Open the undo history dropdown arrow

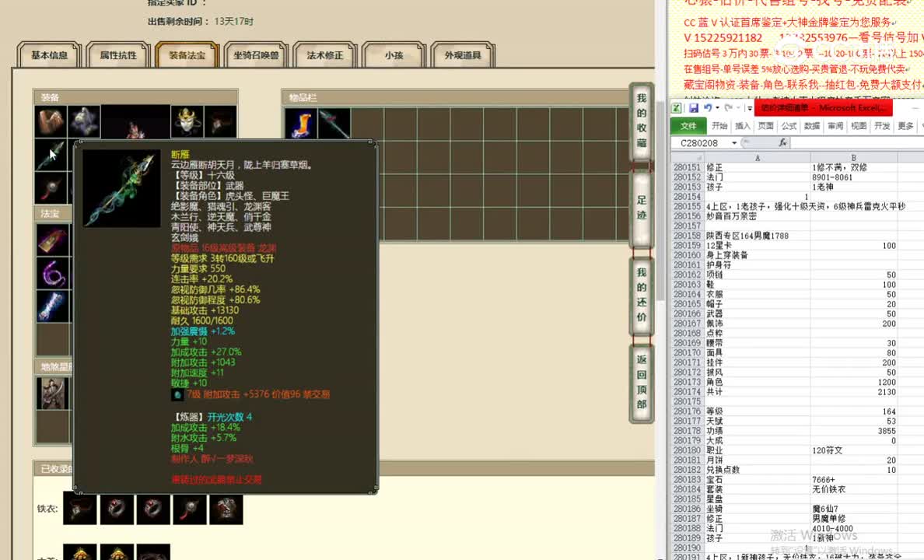tap(717, 108)
